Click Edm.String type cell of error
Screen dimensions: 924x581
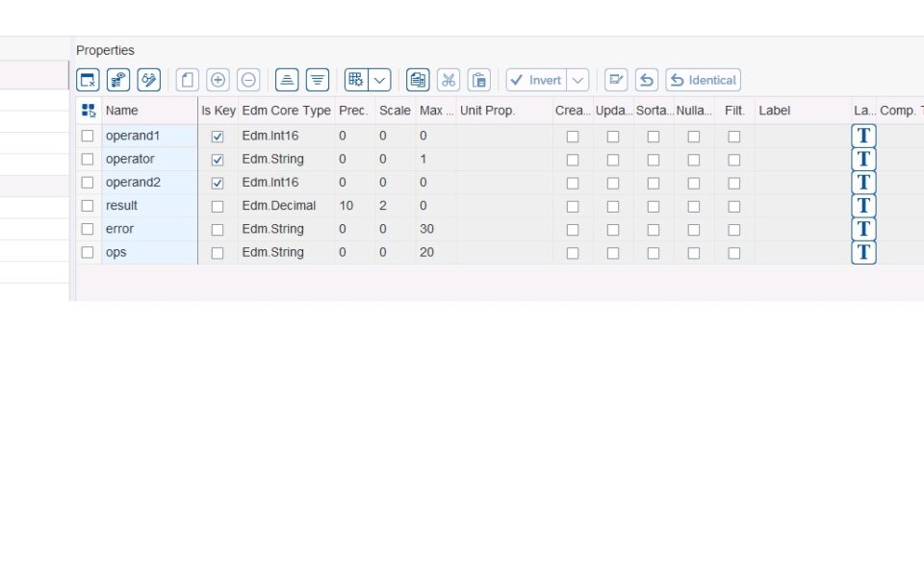coord(287,229)
